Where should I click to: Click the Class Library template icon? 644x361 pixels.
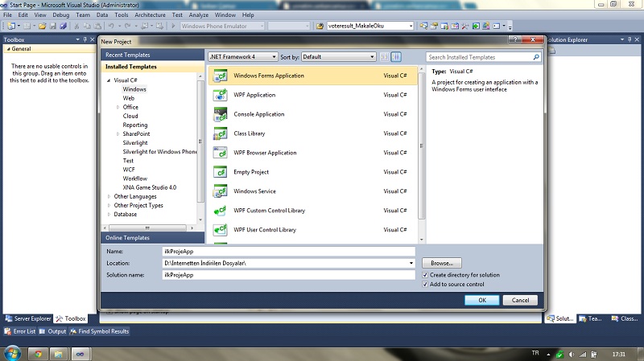(221, 133)
